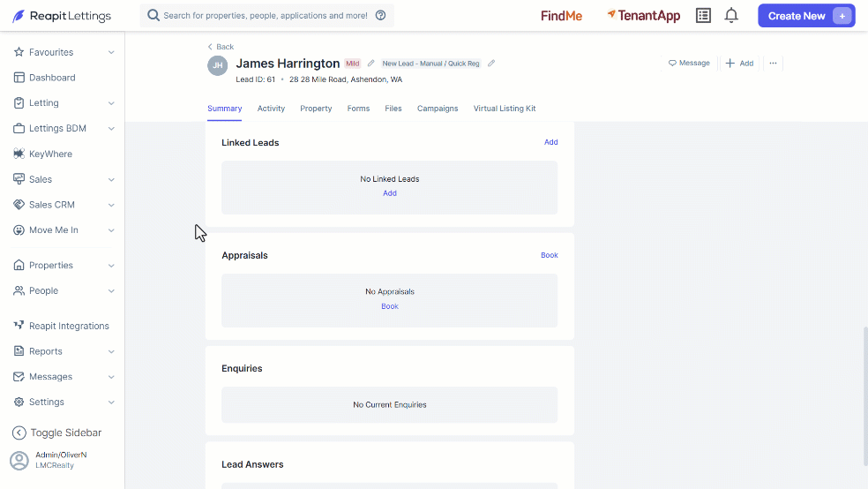868x489 pixels.
Task: Click the Reapit Integrations sidebar icon
Action: [19, 326]
